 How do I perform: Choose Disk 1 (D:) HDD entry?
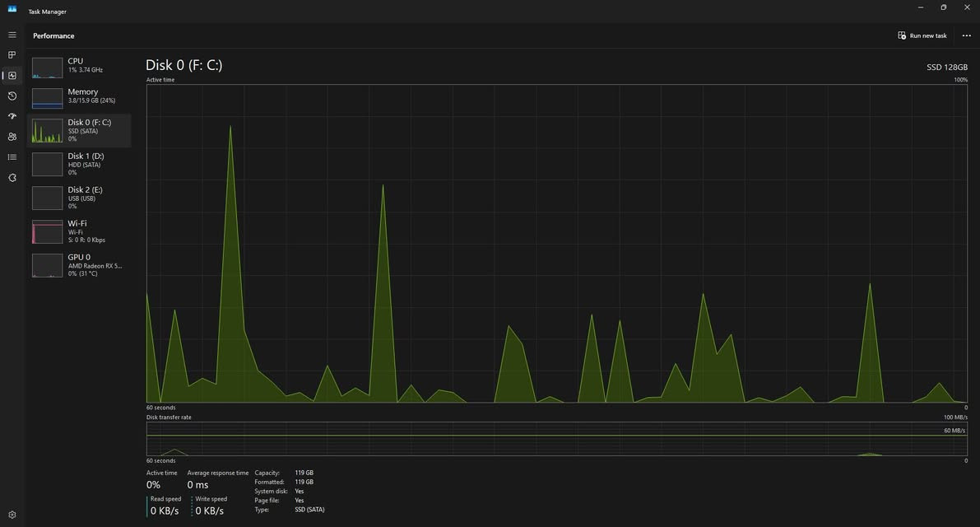pyautogui.click(x=80, y=164)
